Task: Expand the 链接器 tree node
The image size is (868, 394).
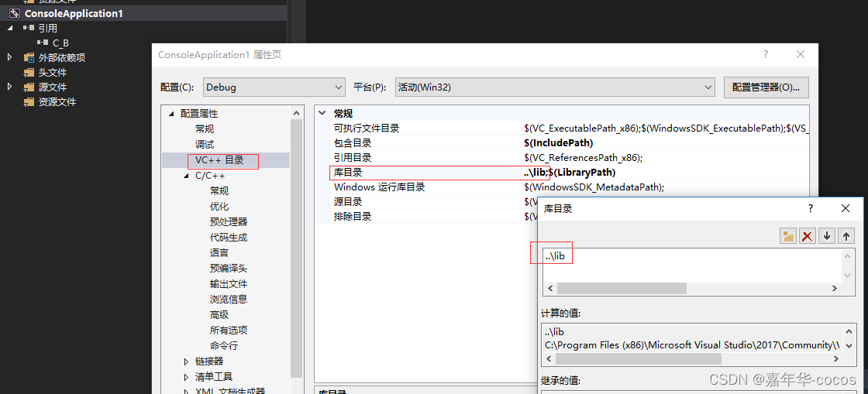Action: point(187,361)
